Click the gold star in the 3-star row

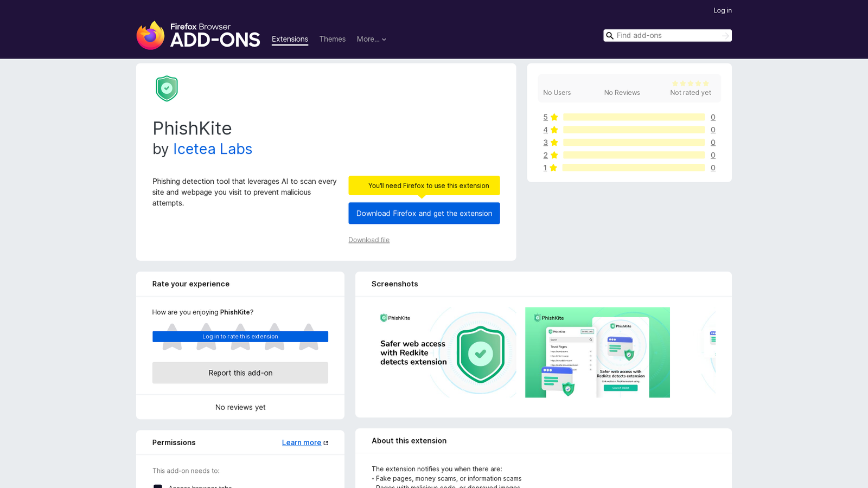pyautogui.click(x=554, y=143)
